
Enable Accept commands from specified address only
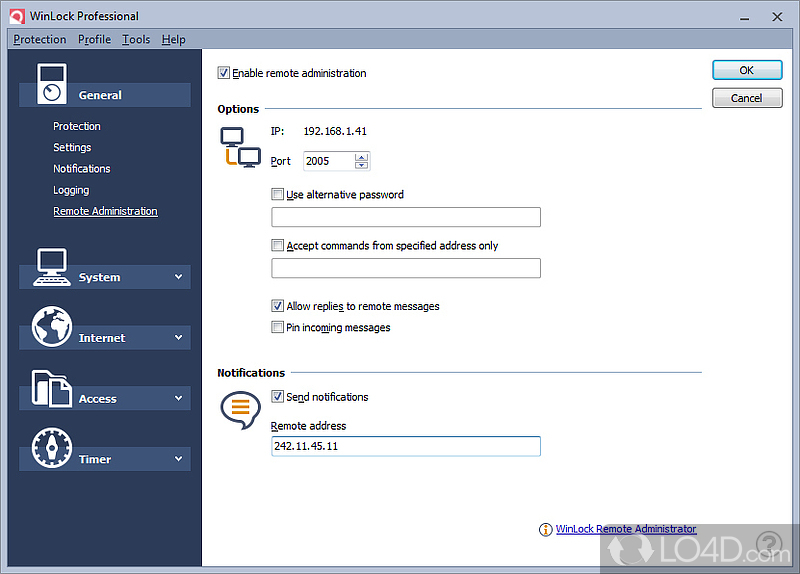tap(277, 245)
